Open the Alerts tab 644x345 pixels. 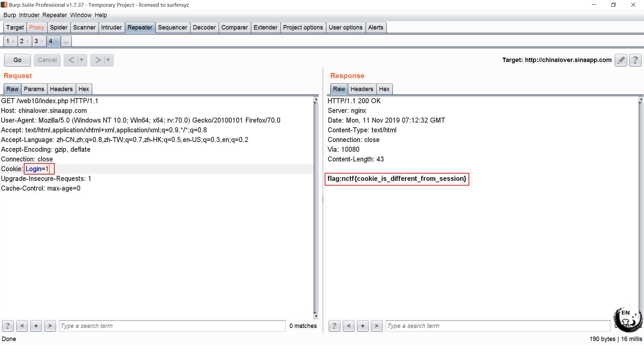click(x=376, y=27)
